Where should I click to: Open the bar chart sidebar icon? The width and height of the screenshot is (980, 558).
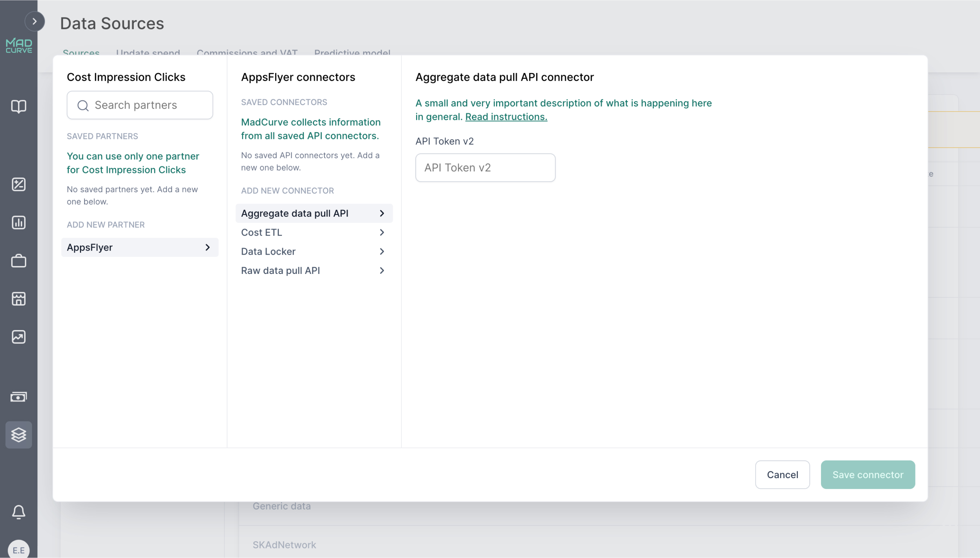18,222
